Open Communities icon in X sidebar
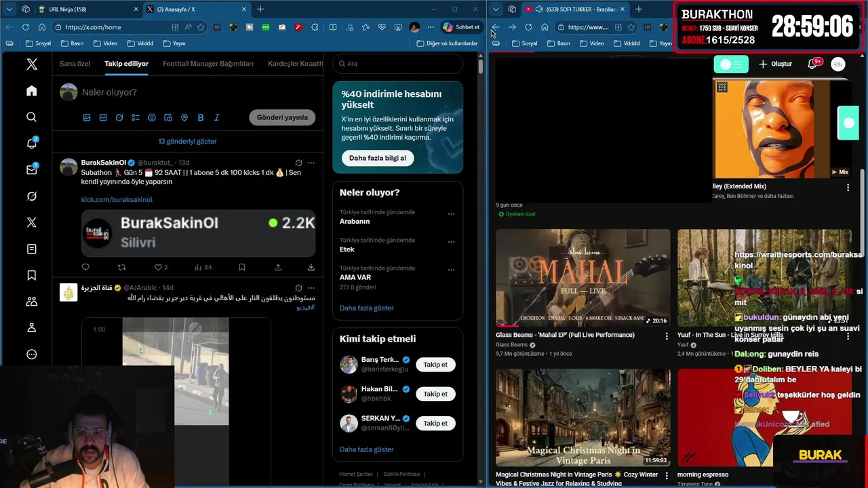 31,302
